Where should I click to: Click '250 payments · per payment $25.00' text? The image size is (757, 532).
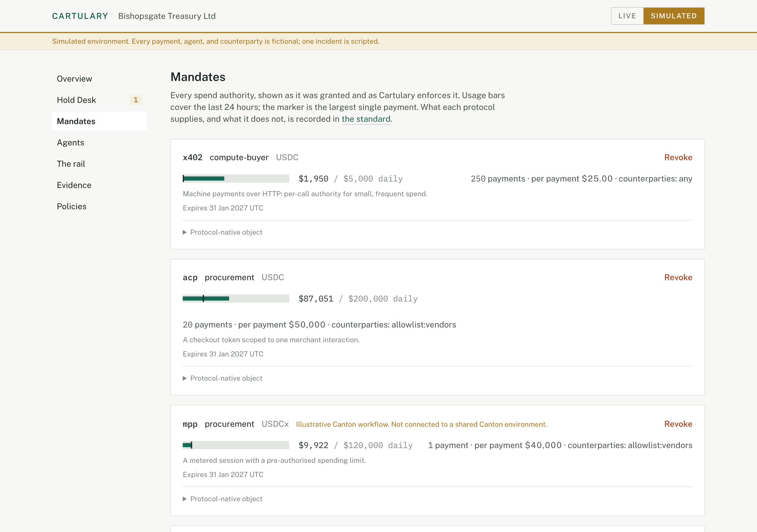[542, 179]
